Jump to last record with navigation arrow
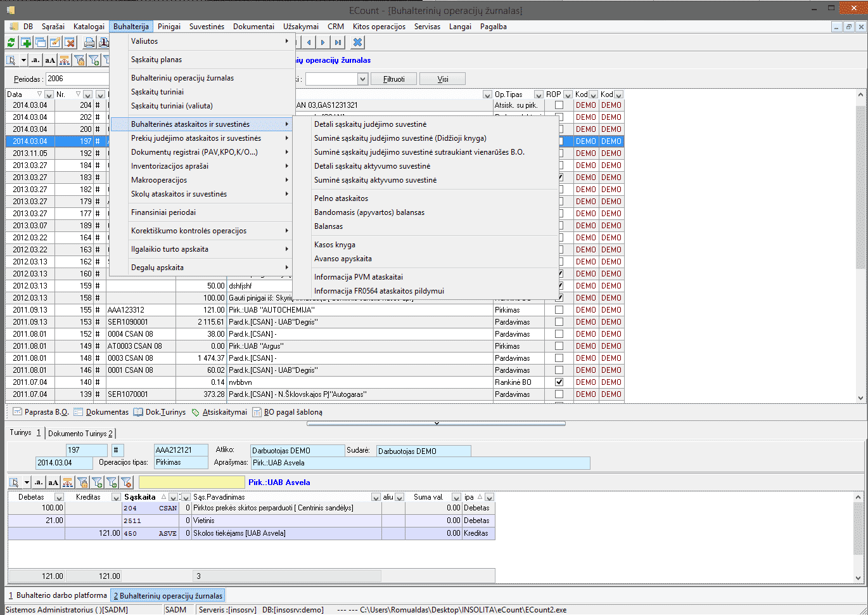Viewport: 868px width, 615px height. 338,42
